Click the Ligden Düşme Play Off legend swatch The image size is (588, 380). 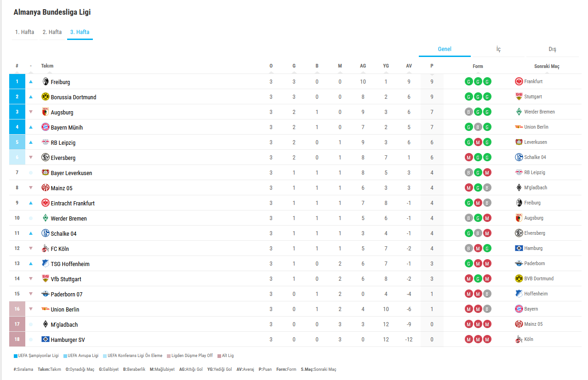click(x=169, y=356)
